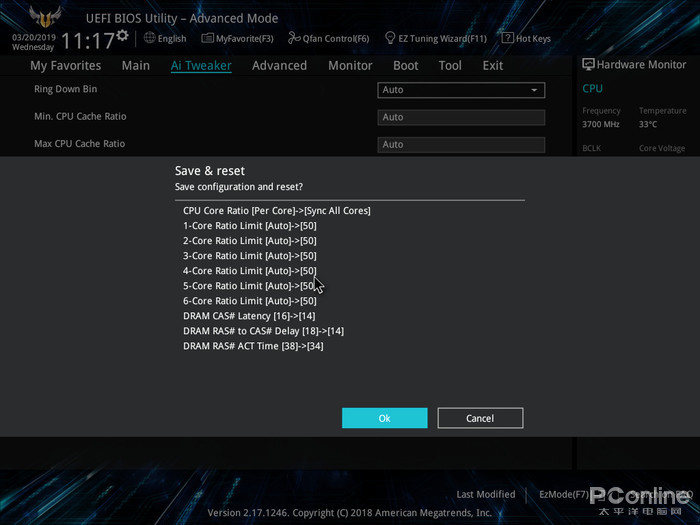The image size is (700, 525).
Task: Click the Min. CPU Cache Ratio label
Action: pos(80,116)
